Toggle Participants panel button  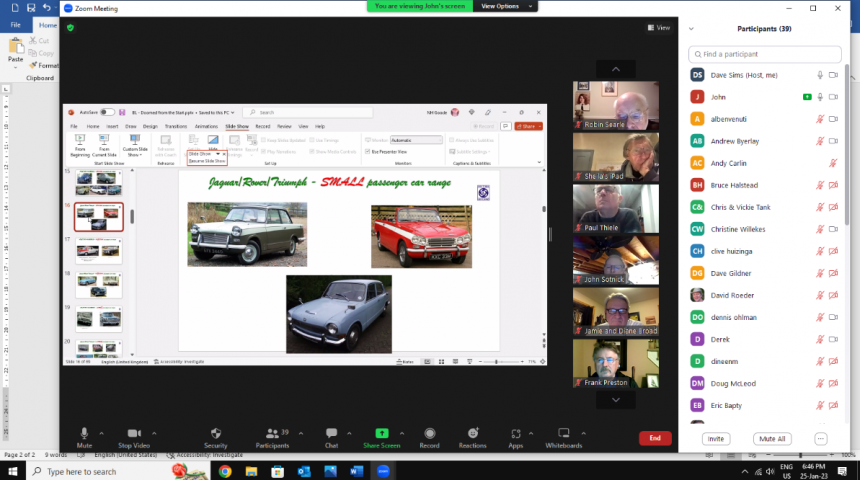tap(273, 438)
